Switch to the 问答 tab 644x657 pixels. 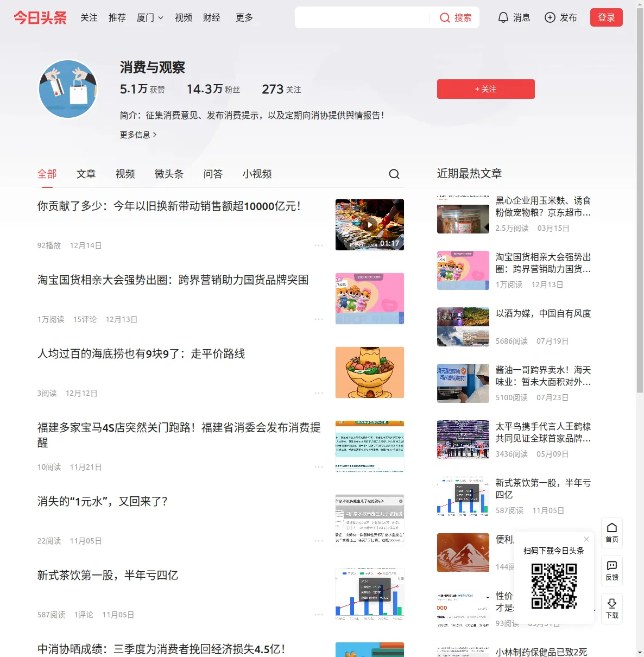(x=213, y=174)
